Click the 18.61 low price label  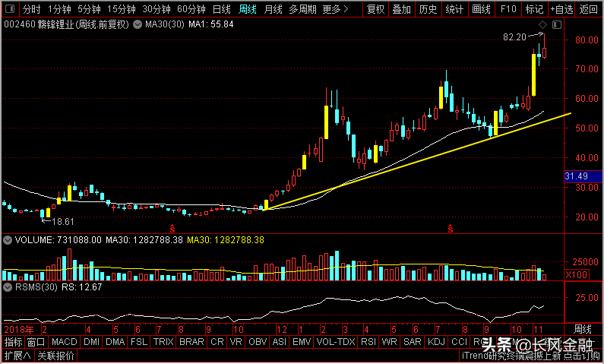pyautogui.click(x=63, y=222)
